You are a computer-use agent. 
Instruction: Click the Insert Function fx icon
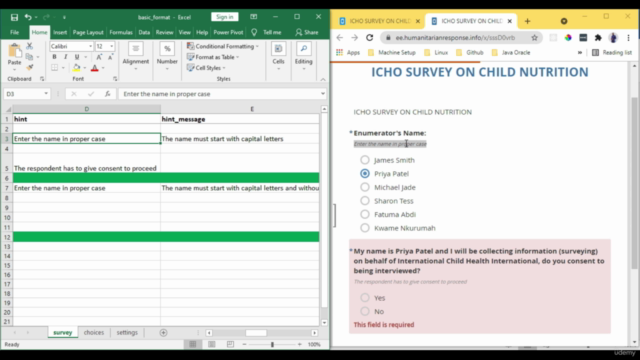coord(107,94)
